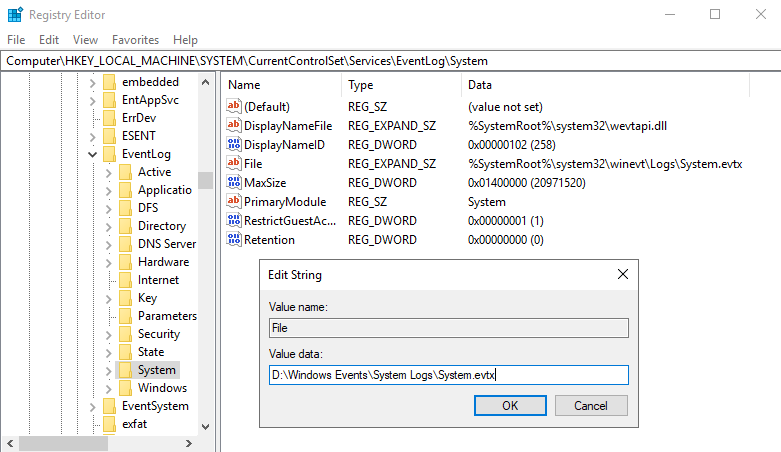Click the tree scrollbar down arrow

[x=205, y=427]
